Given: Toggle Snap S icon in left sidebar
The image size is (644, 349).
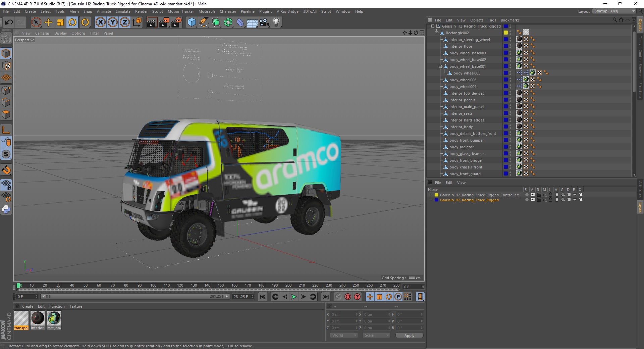Looking at the screenshot, I should (6, 154).
